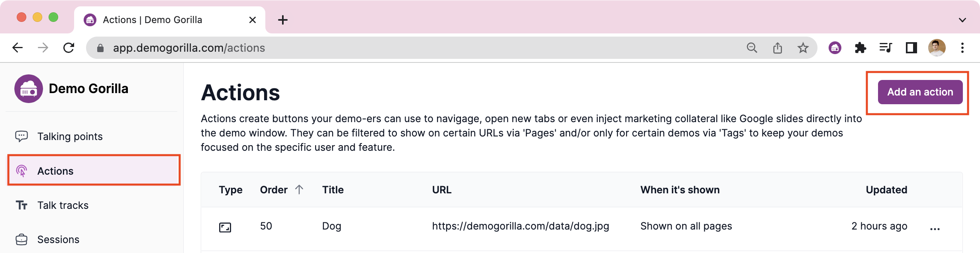This screenshot has width=980, height=253.
Task: Sort by the Order column arrow
Action: (299, 190)
